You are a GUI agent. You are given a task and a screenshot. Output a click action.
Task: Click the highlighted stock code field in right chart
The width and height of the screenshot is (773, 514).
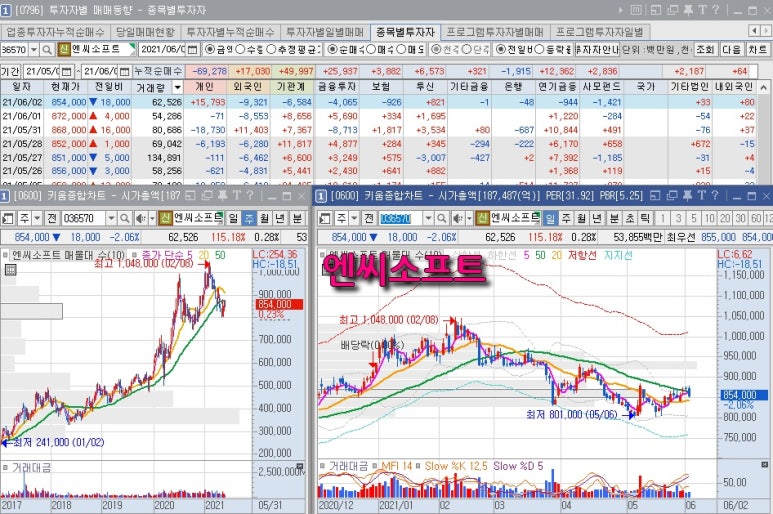(x=400, y=218)
